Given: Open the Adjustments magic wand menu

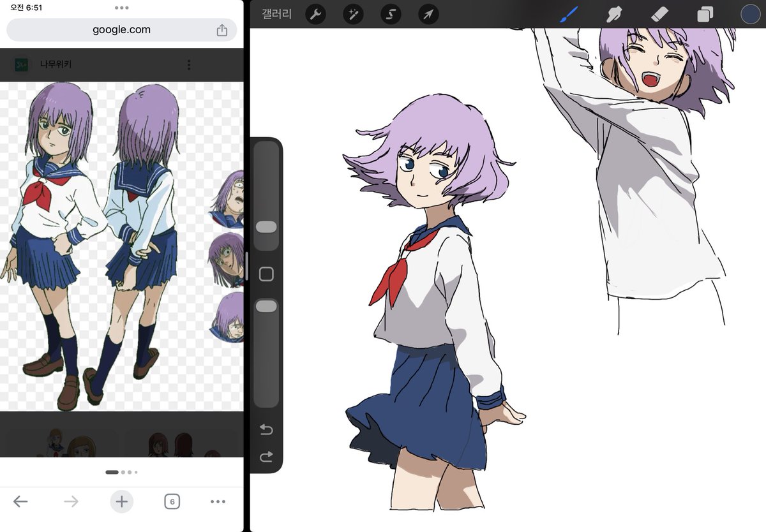Looking at the screenshot, I should click(353, 14).
